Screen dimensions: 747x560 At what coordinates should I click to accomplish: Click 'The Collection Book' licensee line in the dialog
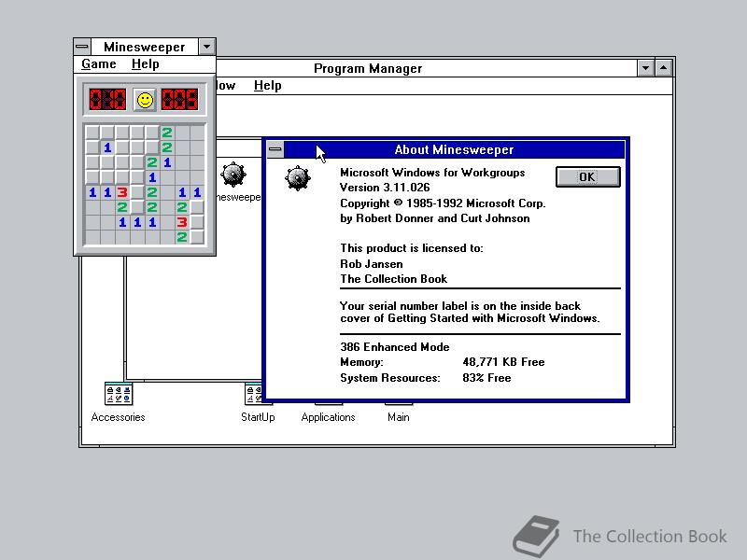[x=393, y=279]
